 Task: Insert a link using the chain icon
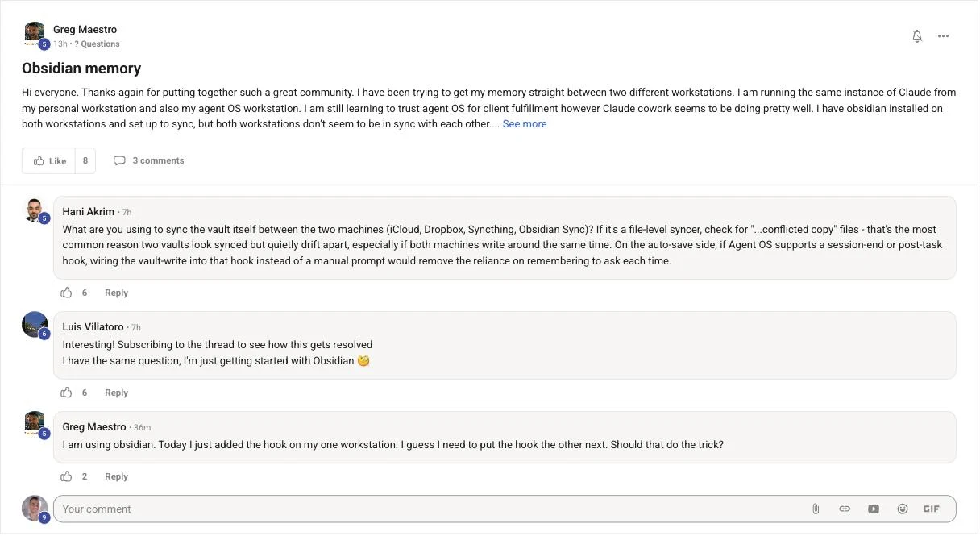[845, 509]
